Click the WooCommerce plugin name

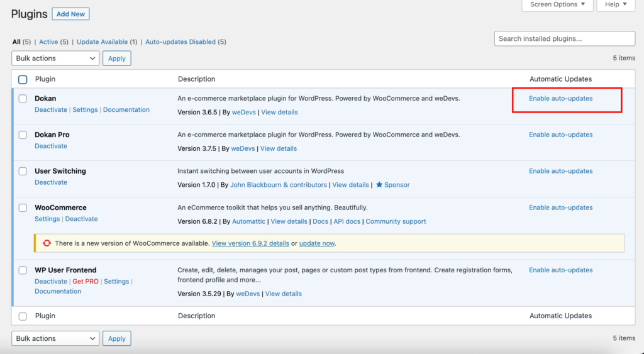(x=60, y=207)
